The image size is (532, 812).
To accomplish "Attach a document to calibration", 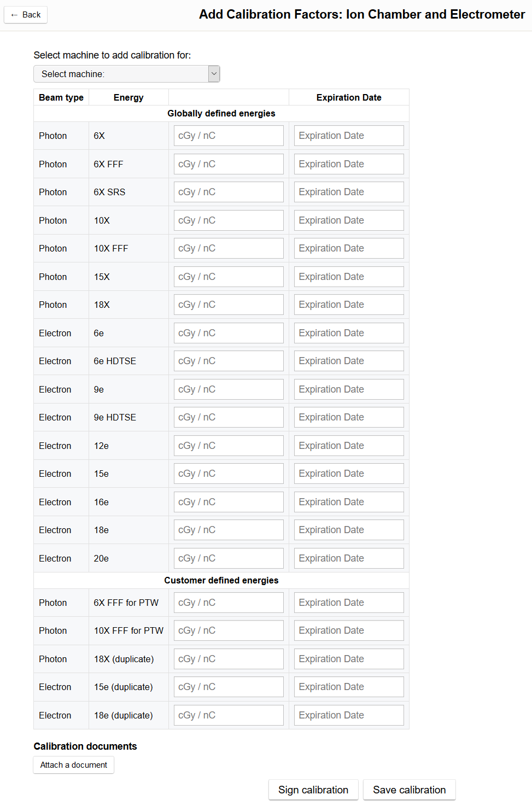I will click(x=73, y=765).
